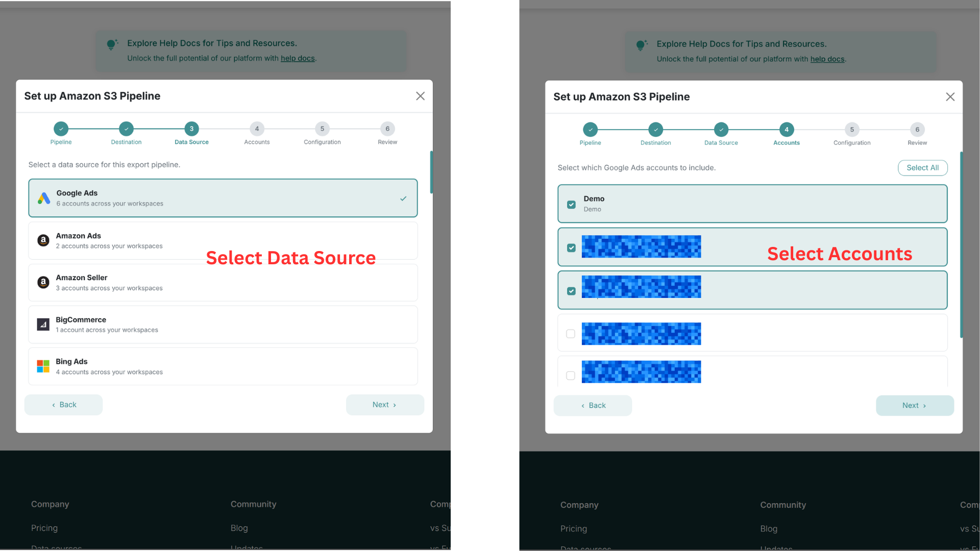Open step 5 Configuration
This screenshot has height=551, width=980.
[x=322, y=129]
